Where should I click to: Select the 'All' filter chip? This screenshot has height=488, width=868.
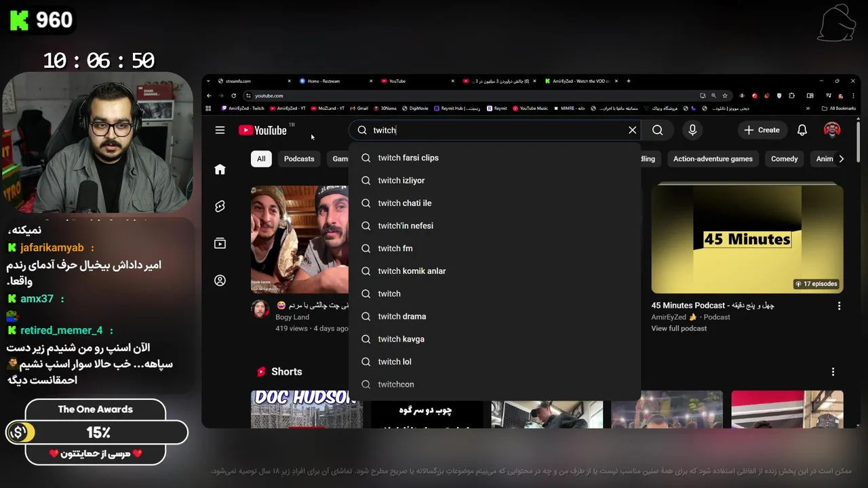pyautogui.click(x=261, y=159)
